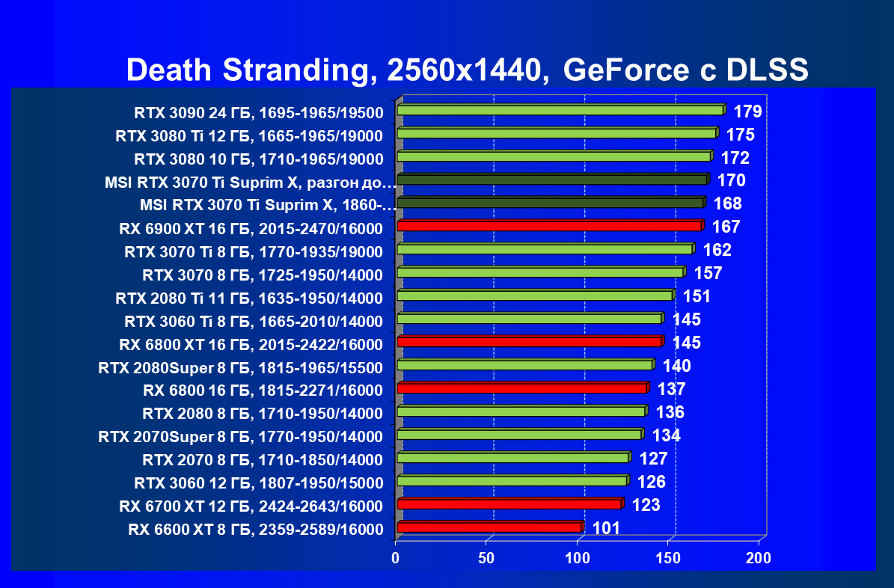Image resolution: width=894 pixels, height=588 pixels.
Task: Click the red RX 6700 XT bar
Action: click(x=511, y=503)
